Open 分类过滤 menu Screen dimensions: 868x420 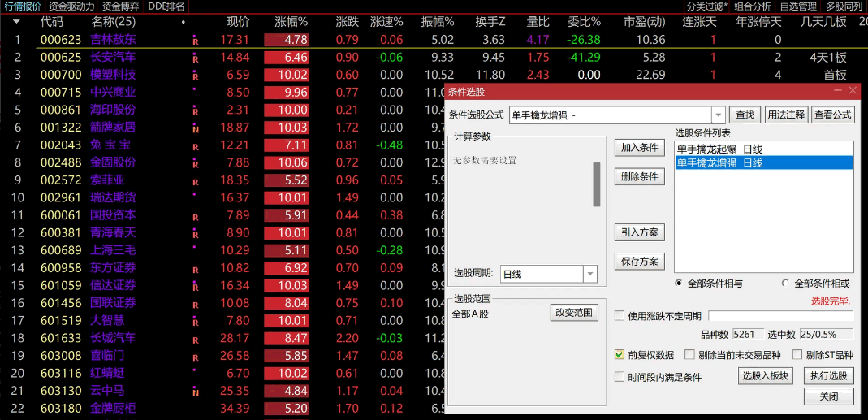coord(707,6)
